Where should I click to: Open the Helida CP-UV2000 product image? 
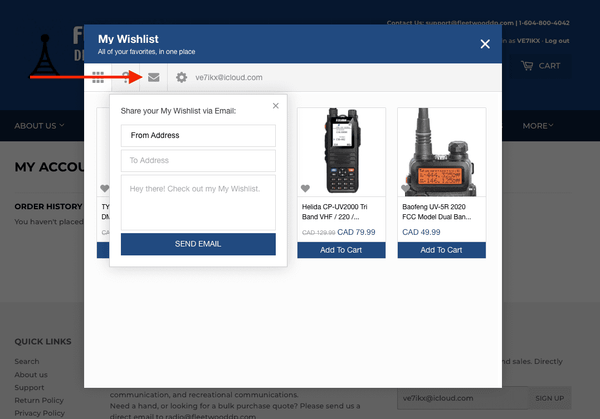point(341,151)
